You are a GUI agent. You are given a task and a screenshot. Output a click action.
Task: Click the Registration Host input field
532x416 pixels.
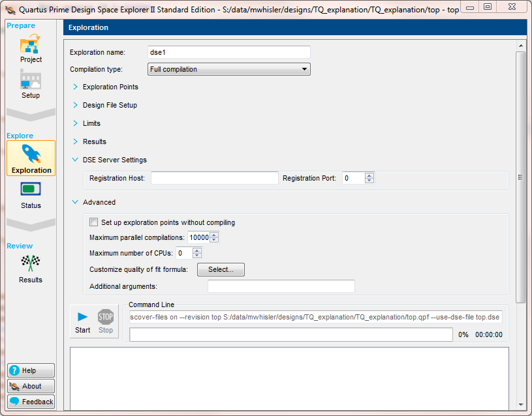point(214,178)
